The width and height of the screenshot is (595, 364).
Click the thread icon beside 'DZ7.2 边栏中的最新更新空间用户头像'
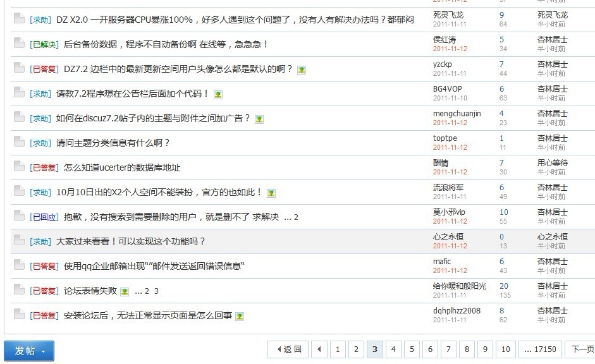[19, 68]
